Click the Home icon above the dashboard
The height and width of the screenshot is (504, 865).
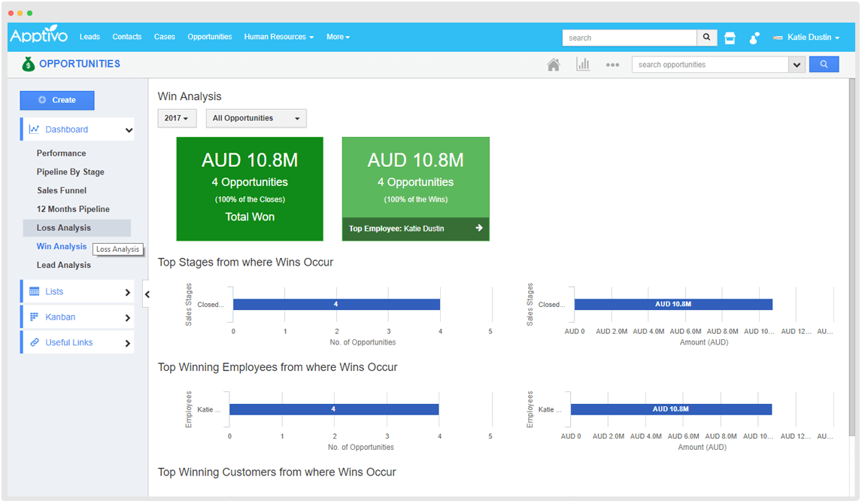[x=554, y=64]
